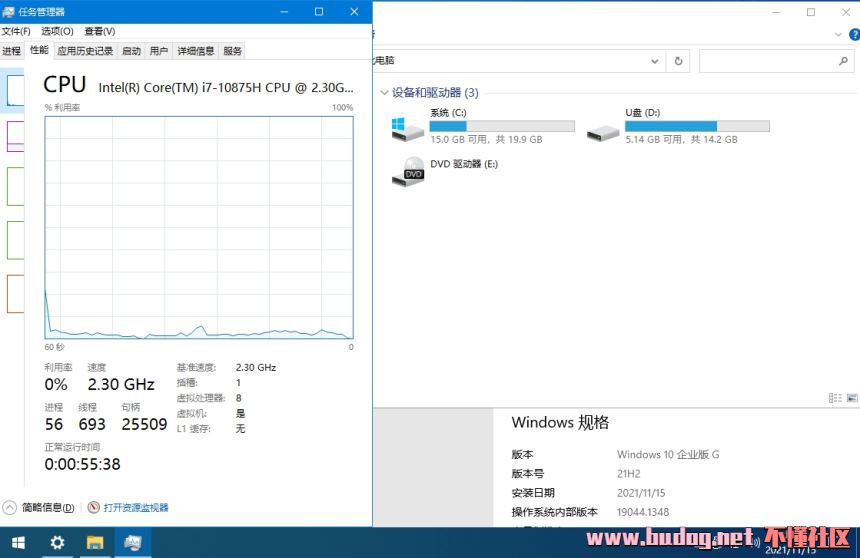Switch to the 性能 tab
This screenshot has width=860, height=558.
tap(39, 50)
